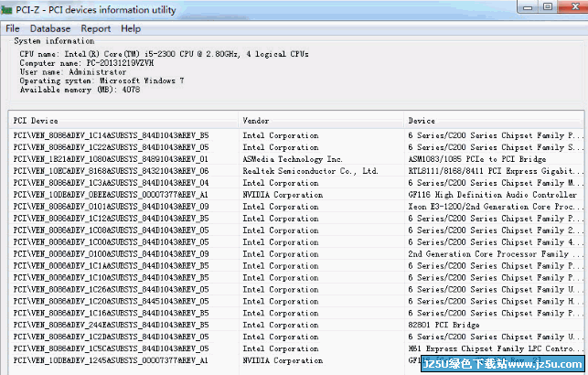Open the File menu
Screen dimensions: 588x375
13,28
